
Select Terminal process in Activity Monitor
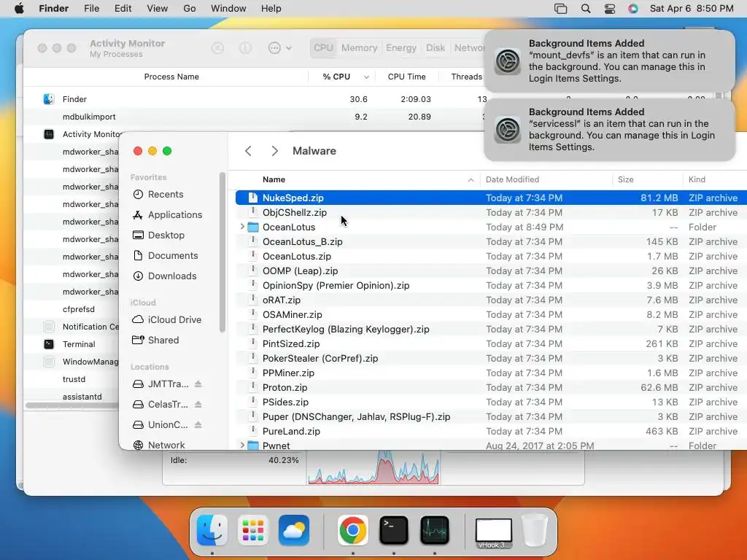79,344
